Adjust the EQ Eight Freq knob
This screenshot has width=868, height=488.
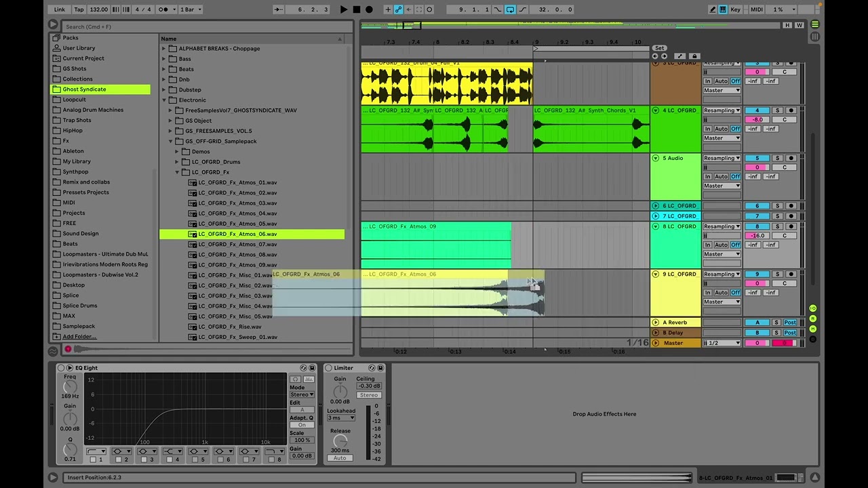[x=70, y=386]
